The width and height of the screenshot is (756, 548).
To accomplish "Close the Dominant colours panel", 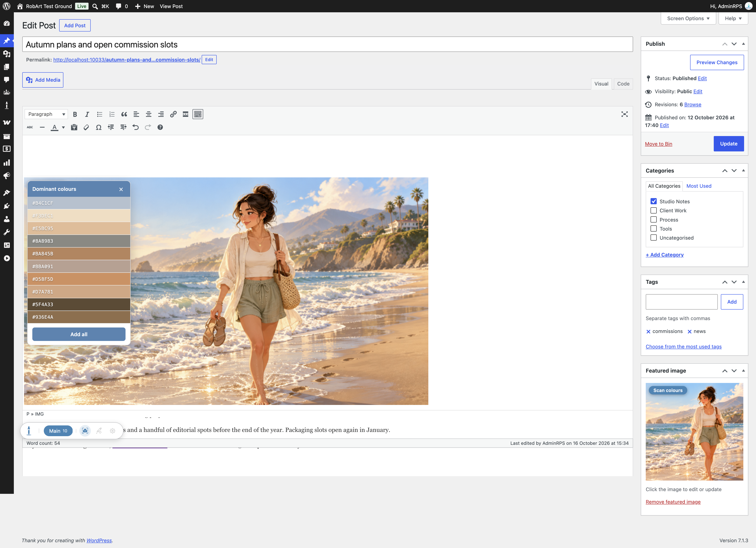I will (x=121, y=189).
